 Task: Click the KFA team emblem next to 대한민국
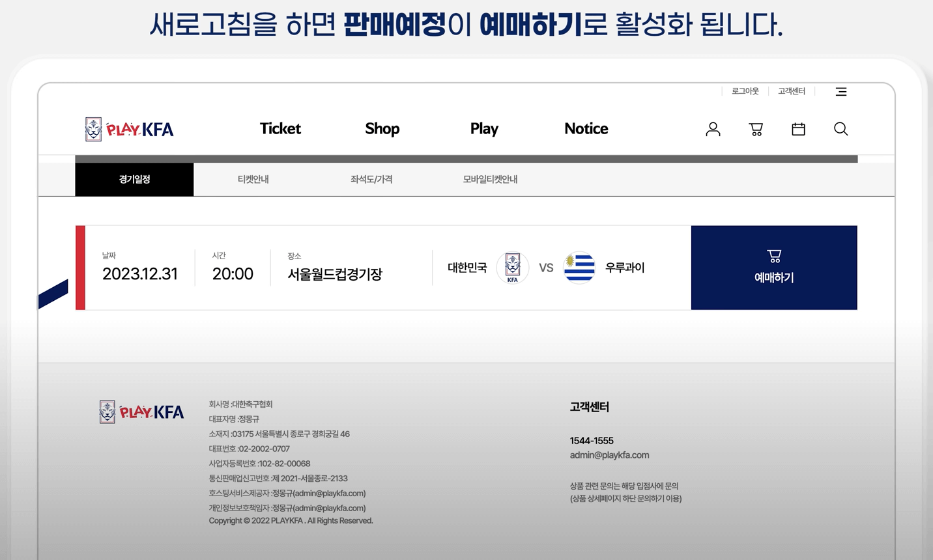pos(513,267)
